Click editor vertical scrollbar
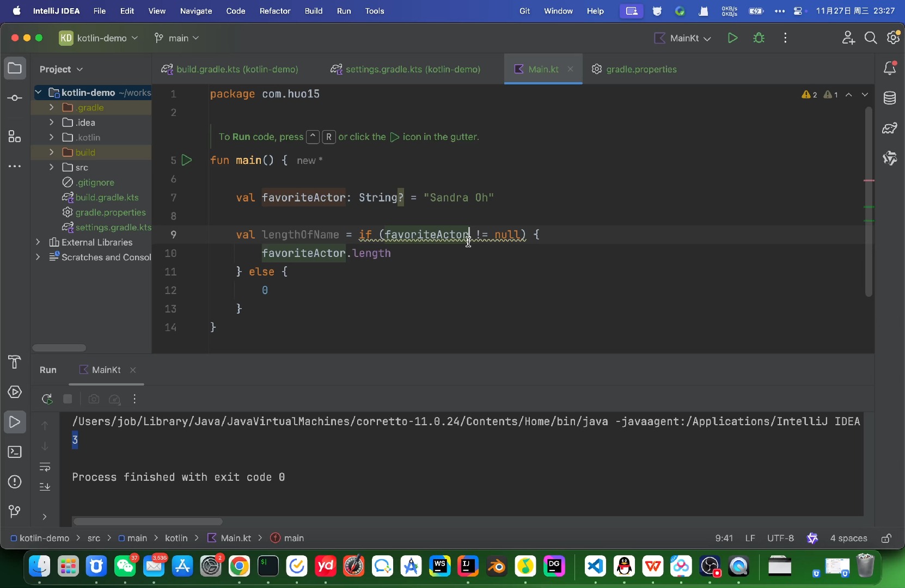 [869, 201]
